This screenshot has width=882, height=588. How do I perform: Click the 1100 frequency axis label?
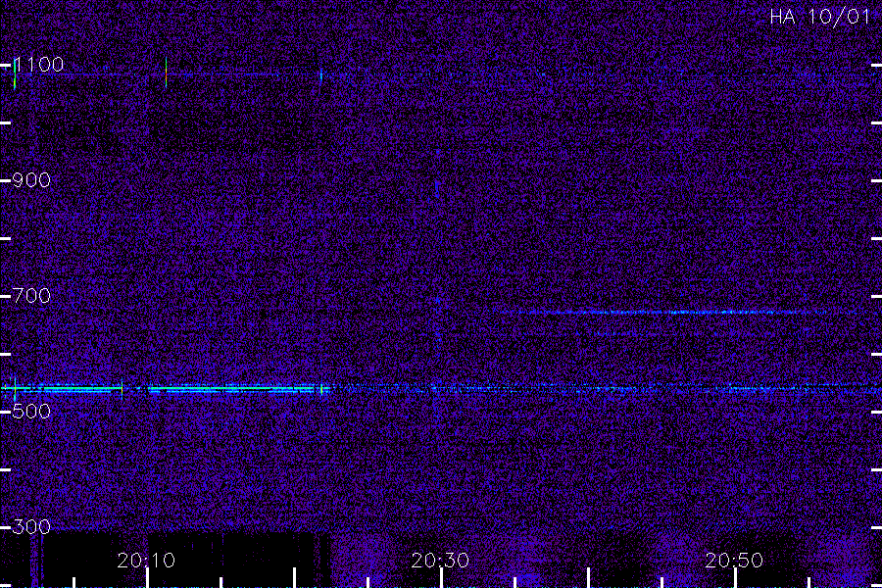point(38,65)
